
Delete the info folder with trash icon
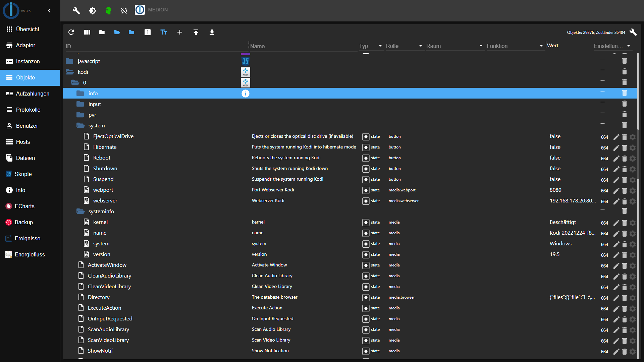(625, 93)
